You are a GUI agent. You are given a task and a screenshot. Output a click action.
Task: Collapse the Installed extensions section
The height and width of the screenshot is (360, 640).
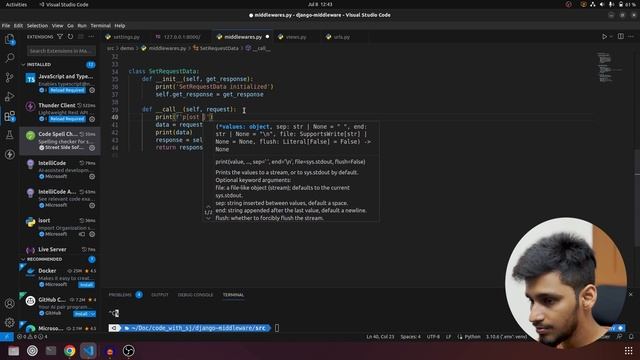click(23, 64)
